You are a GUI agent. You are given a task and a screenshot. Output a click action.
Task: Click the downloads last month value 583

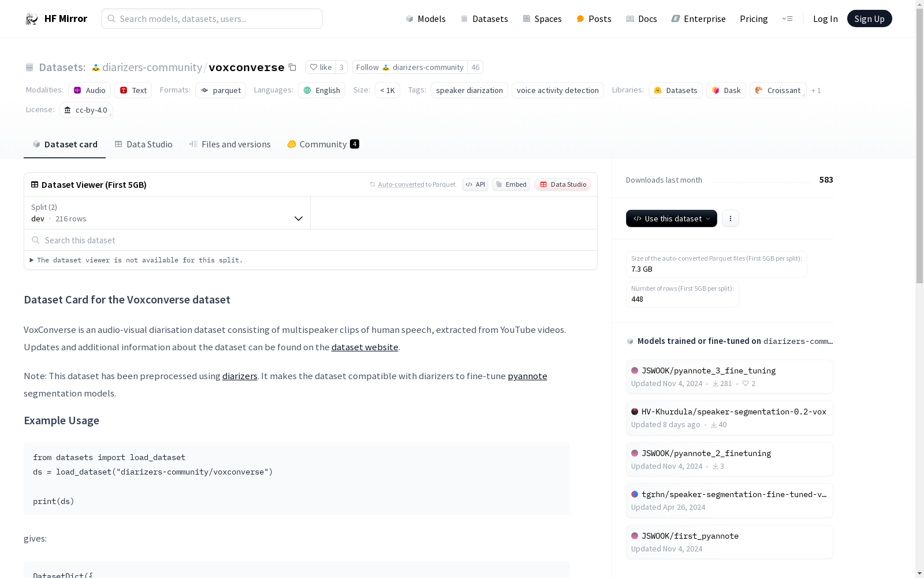pos(826,180)
